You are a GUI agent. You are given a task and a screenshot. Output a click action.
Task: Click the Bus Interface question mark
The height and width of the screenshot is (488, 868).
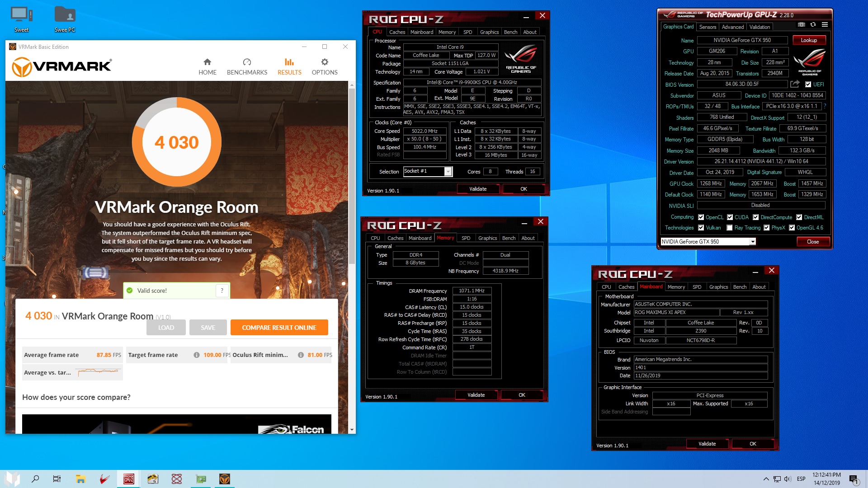(825, 106)
